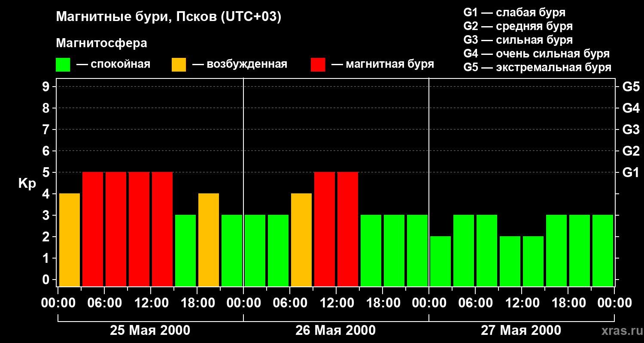
Task: Click the "06:00" time label above 27 Мая
Action: point(475,303)
